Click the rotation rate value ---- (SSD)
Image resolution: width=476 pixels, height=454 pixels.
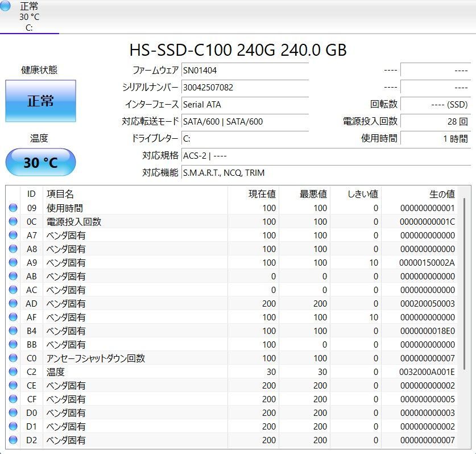coord(436,105)
